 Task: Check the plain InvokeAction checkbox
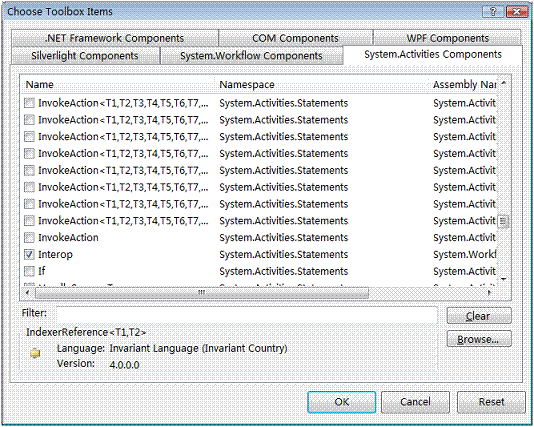pyautogui.click(x=29, y=237)
